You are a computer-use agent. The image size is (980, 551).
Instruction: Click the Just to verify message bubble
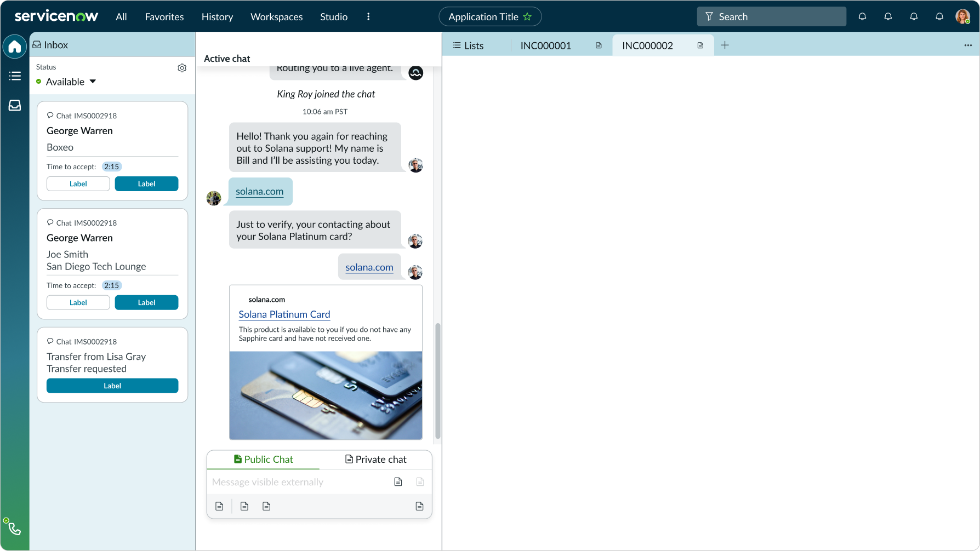(x=315, y=230)
